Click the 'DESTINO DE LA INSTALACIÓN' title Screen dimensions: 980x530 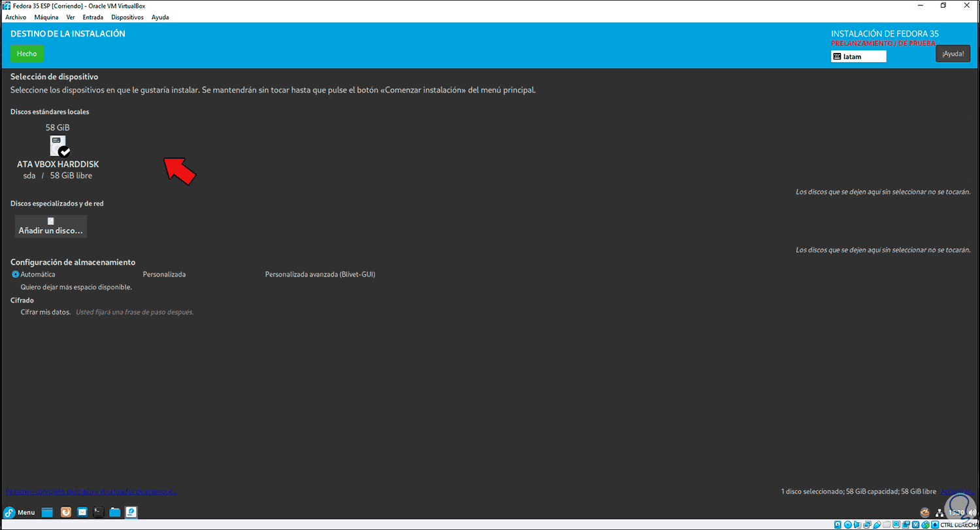coord(68,34)
